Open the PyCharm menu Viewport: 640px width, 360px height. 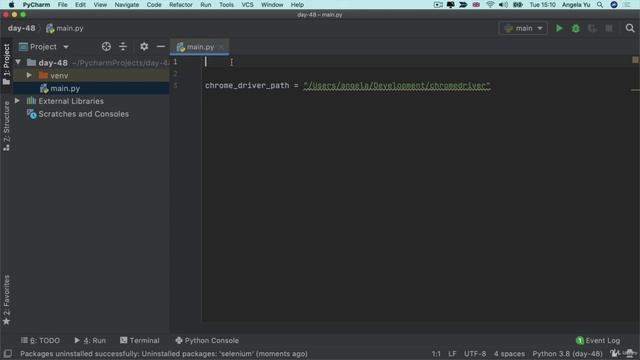(36, 4)
